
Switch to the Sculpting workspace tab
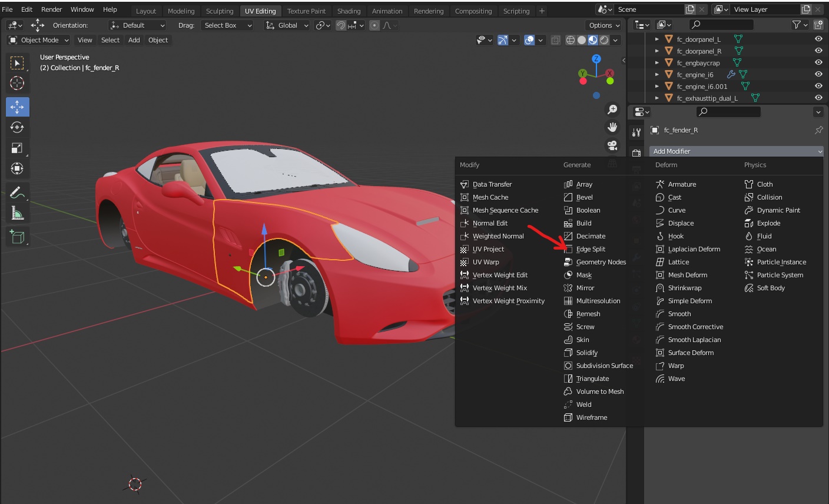[219, 11]
